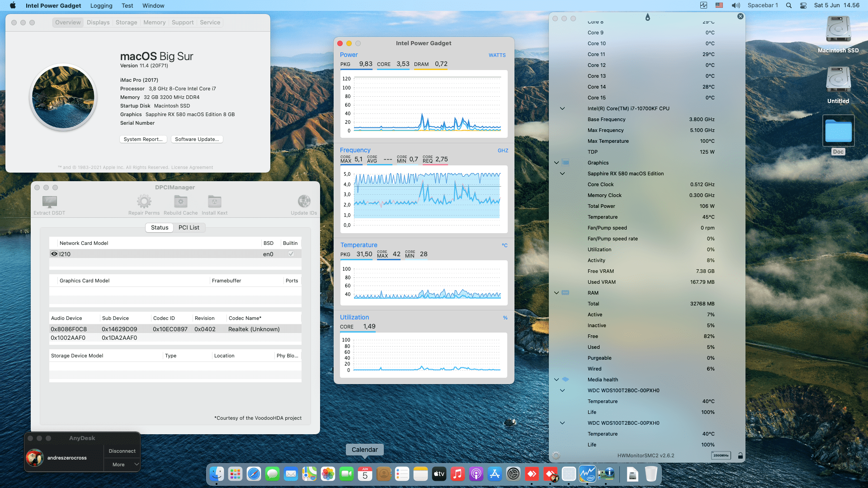Collapse first WDC WDS100T2B0C drive section
The width and height of the screenshot is (868, 488).
point(562,390)
